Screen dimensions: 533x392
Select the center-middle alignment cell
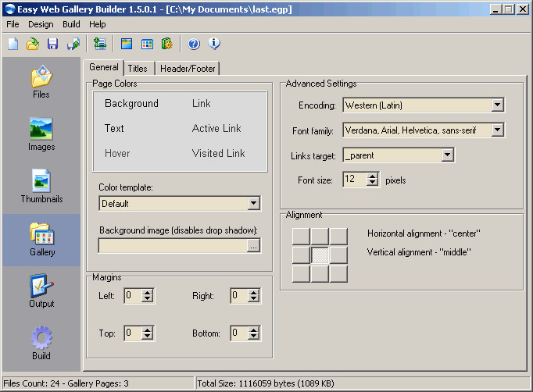[320, 255]
